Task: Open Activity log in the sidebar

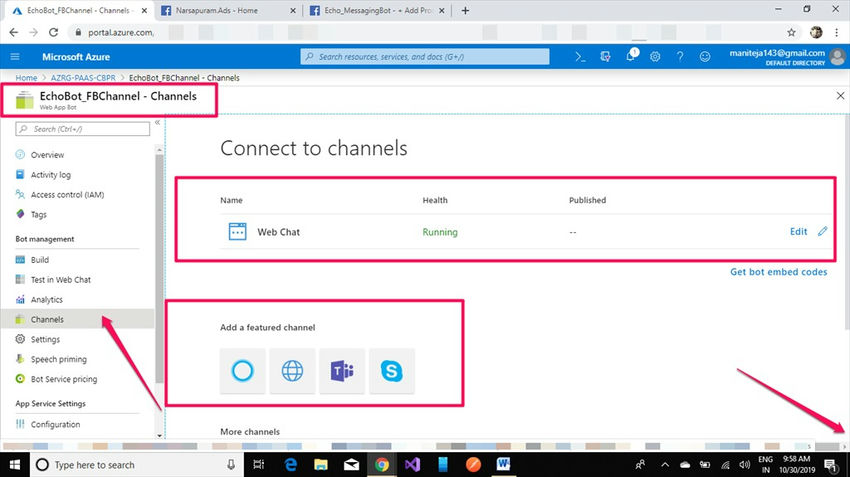Action: [50, 175]
